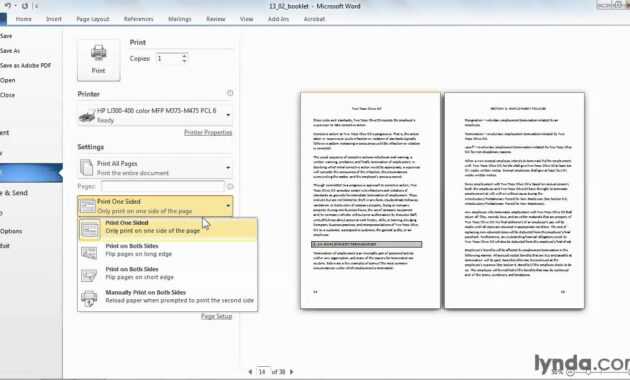
Task: Click the printer icon on Print button
Action: coord(98,53)
